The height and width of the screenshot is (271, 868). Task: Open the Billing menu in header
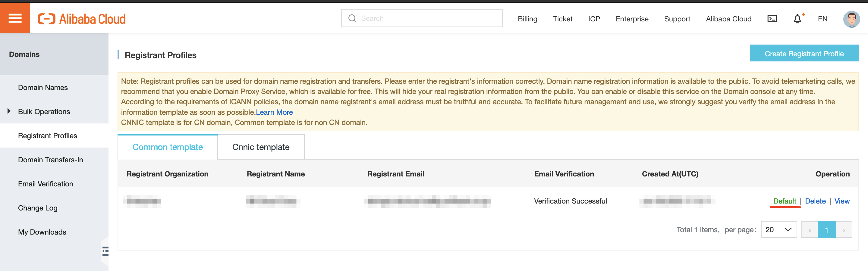527,19
